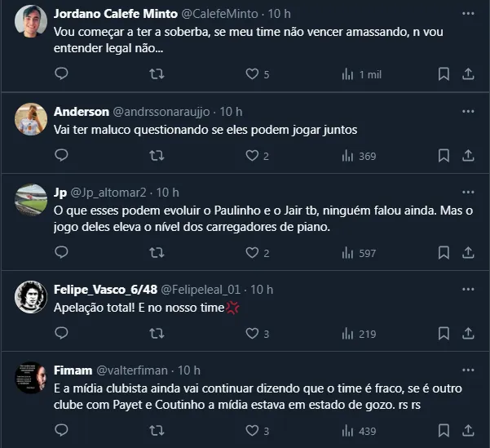
Task: View analytics on Felipe_Vasco_6/48's tweet
Action: click(358, 334)
